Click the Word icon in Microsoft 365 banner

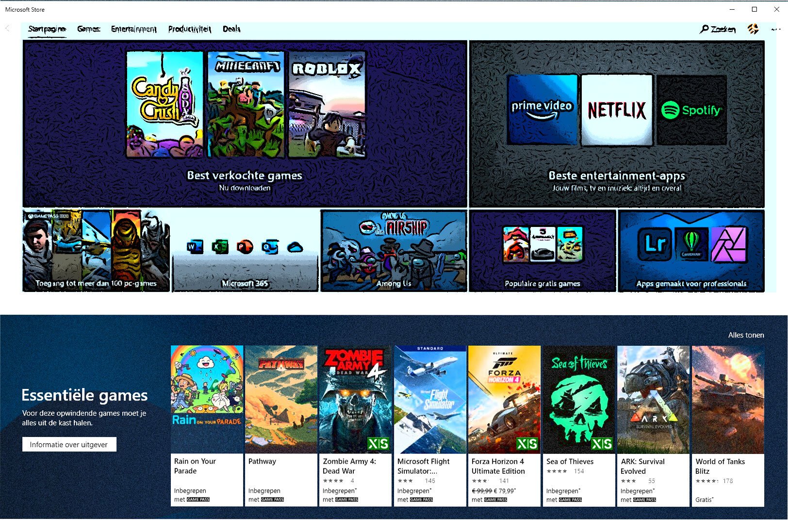pyautogui.click(x=195, y=247)
